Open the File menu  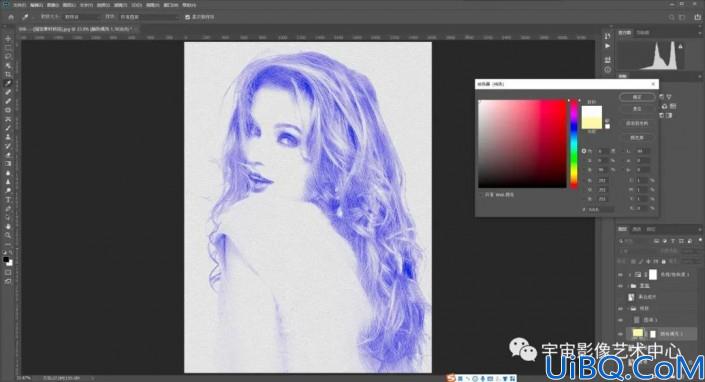pyautogui.click(x=19, y=5)
